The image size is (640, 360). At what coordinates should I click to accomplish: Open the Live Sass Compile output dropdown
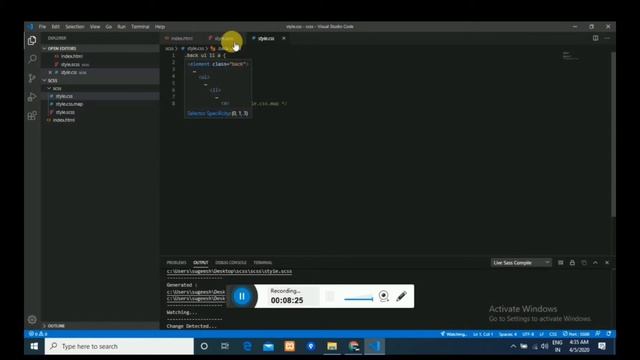[521, 262]
